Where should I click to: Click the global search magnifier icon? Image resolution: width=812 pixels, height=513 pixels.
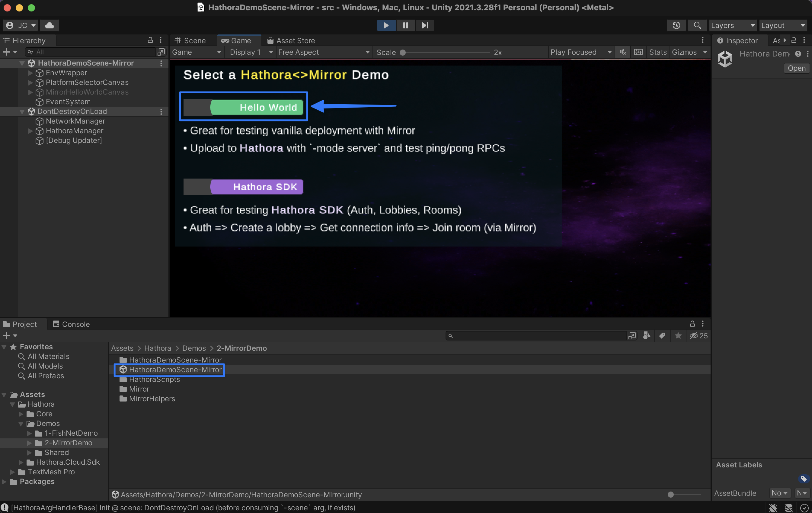click(x=697, y=25)
